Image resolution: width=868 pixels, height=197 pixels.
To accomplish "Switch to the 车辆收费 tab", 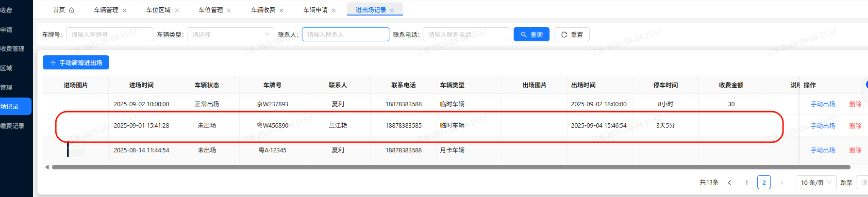I will coord(263,10).
